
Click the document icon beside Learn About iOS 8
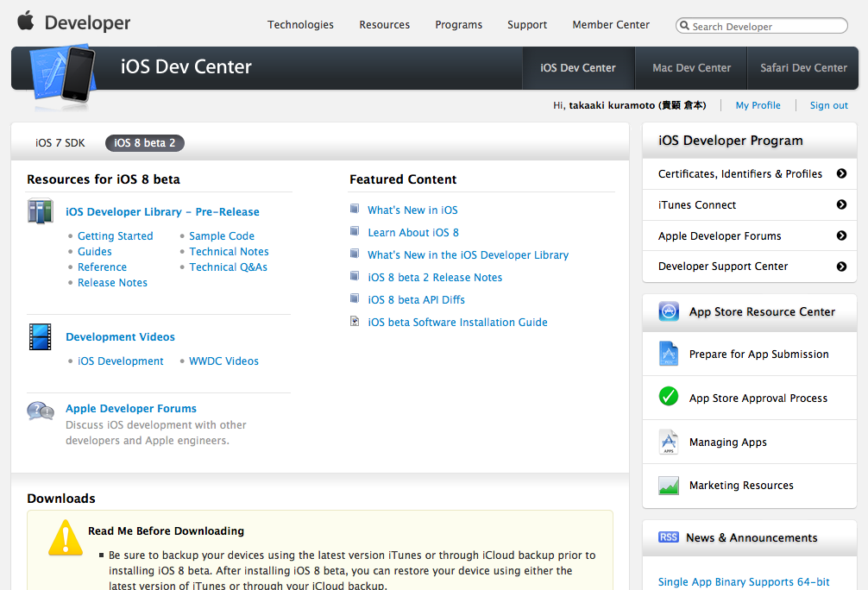coord(355,231)
